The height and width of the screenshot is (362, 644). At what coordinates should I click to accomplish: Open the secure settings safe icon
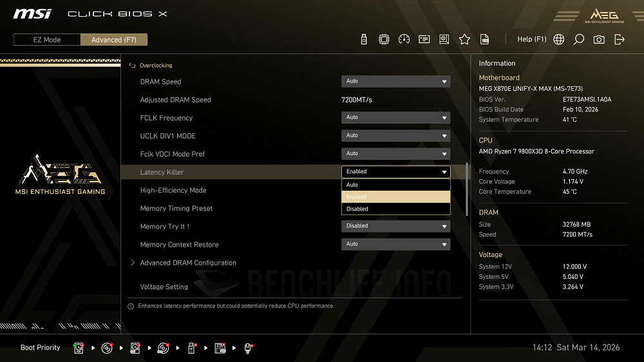444,39
